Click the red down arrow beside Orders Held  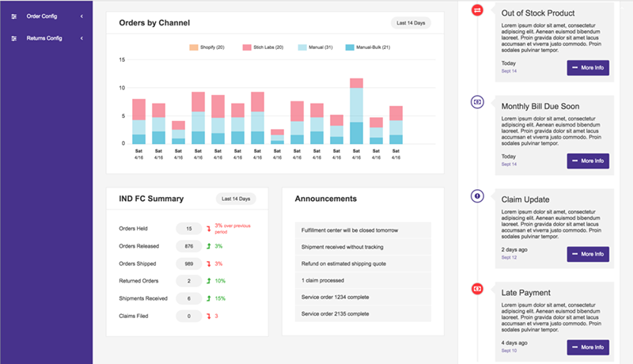tap(208, 229)
